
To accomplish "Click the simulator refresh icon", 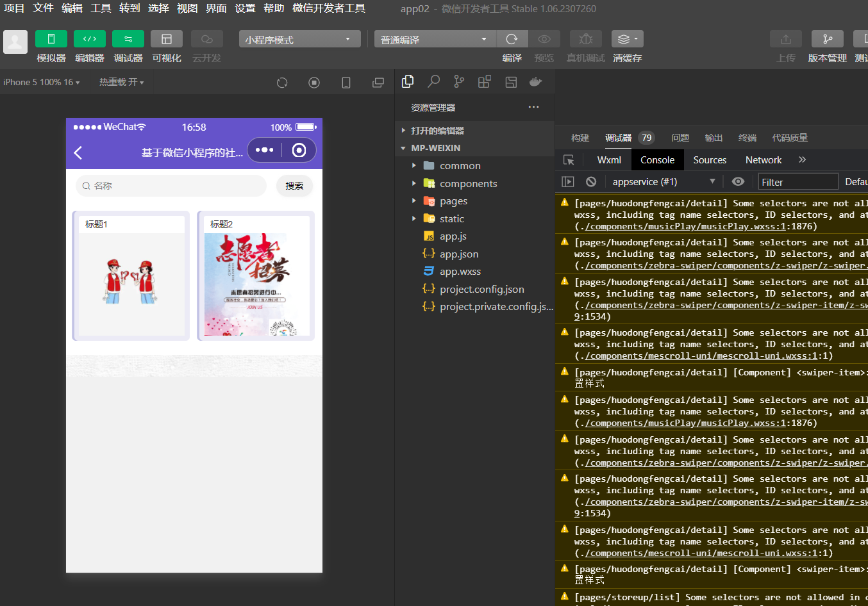I will (282, 83).
